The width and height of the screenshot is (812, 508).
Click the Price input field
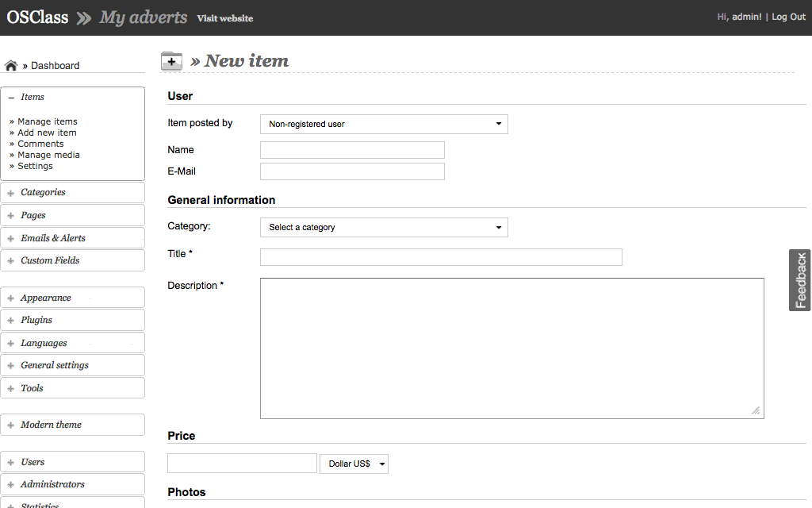click(242, 464)
